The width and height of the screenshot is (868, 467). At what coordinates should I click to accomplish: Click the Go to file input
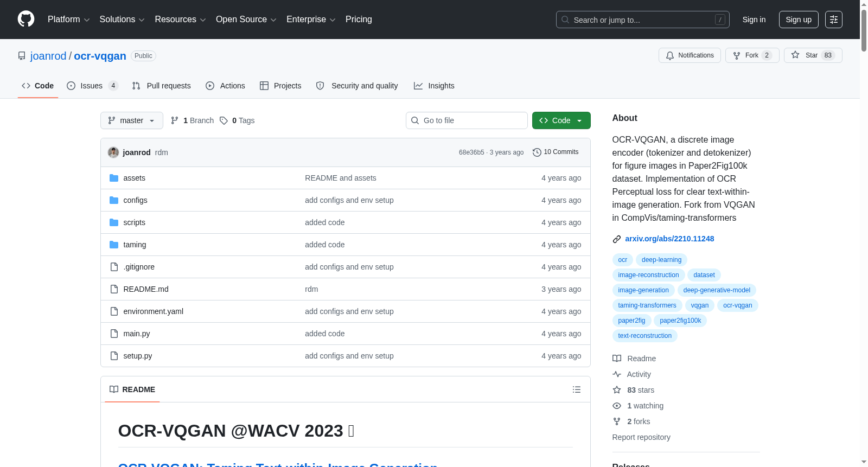tap(467, 120)
